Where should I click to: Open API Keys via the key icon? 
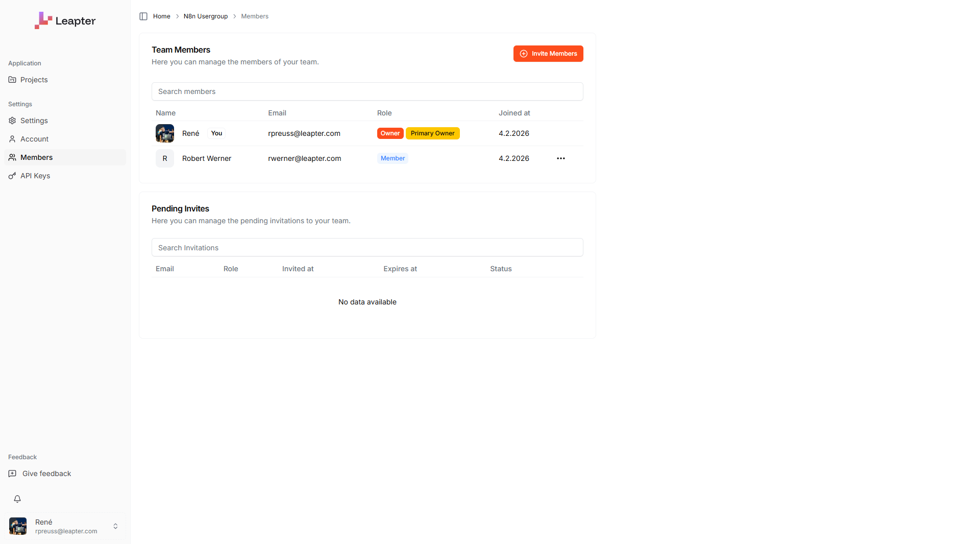tap(12, 176)
